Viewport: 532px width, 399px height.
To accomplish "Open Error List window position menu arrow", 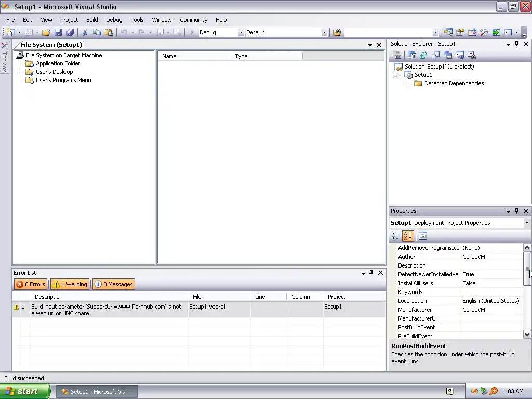I will [363, 273].
